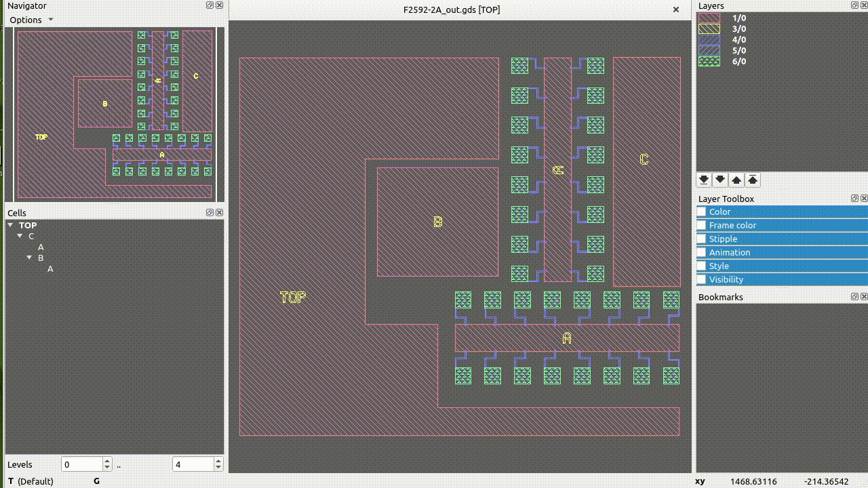Move selected layer to top

click(753, 180)
